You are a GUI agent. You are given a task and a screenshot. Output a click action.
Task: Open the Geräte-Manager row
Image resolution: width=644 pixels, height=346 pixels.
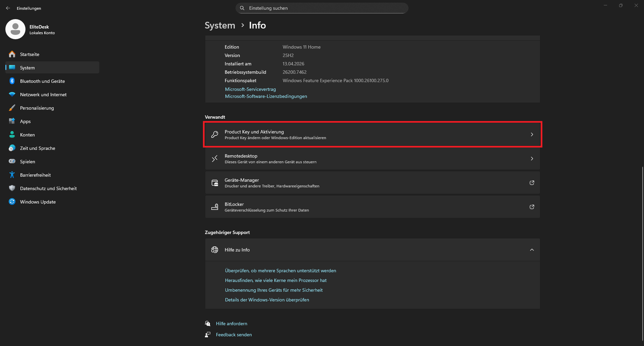click(x=372, y=183)
